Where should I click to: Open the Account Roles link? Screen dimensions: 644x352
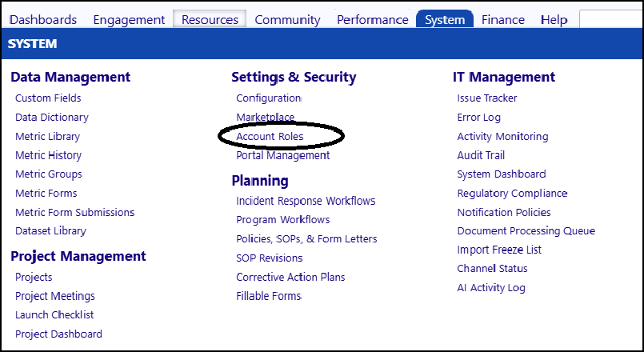point(270,136)
